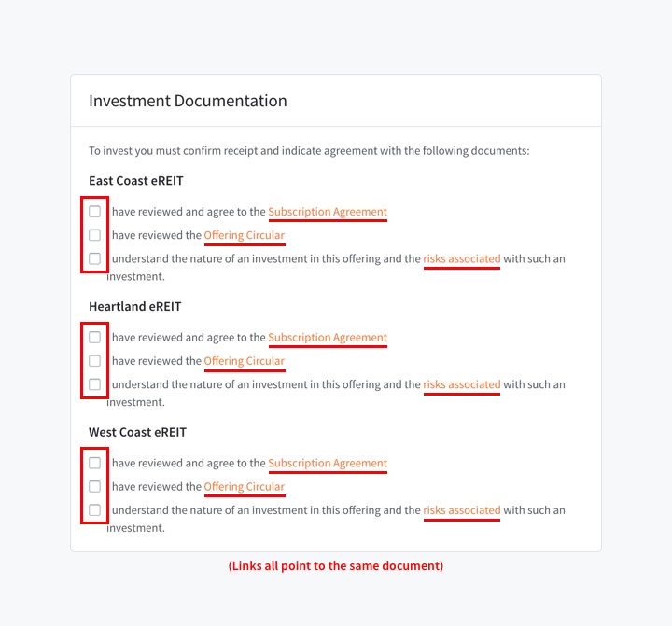The width and height of the screenshot is (672, 626).
Task: Enable Heartland eREIT Offering Circular checkbox
Action: coord(95,361)
